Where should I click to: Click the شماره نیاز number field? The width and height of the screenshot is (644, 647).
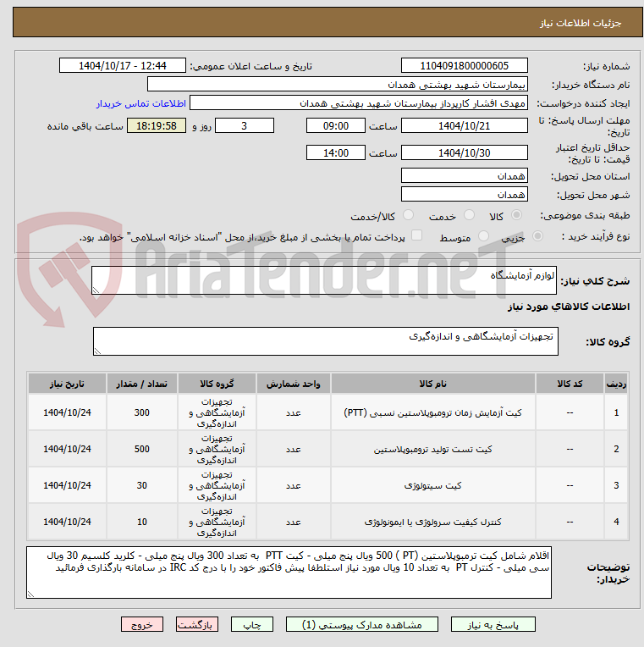click(465, 65)
